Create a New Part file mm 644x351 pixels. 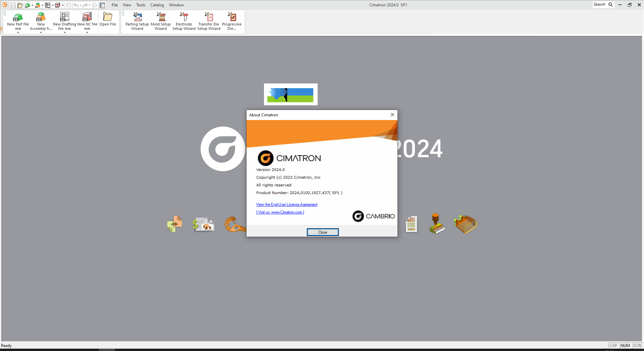coord(18,21)
